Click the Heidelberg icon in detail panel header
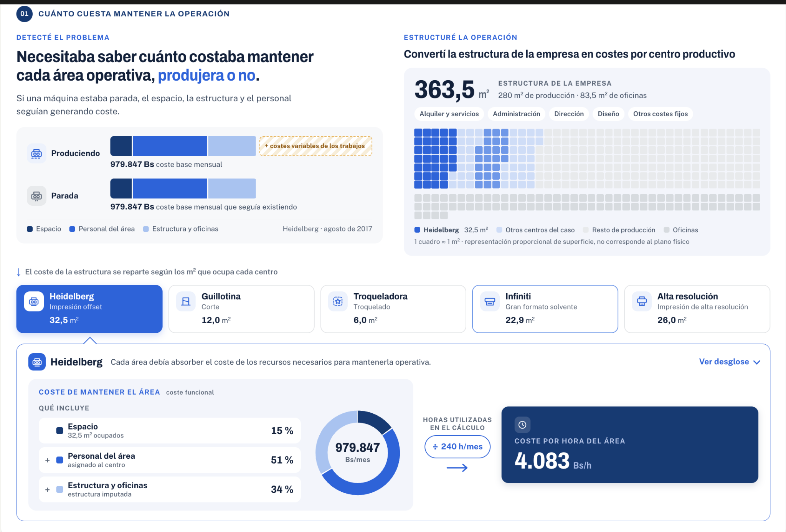786x532 pixels. coord(37,362)
